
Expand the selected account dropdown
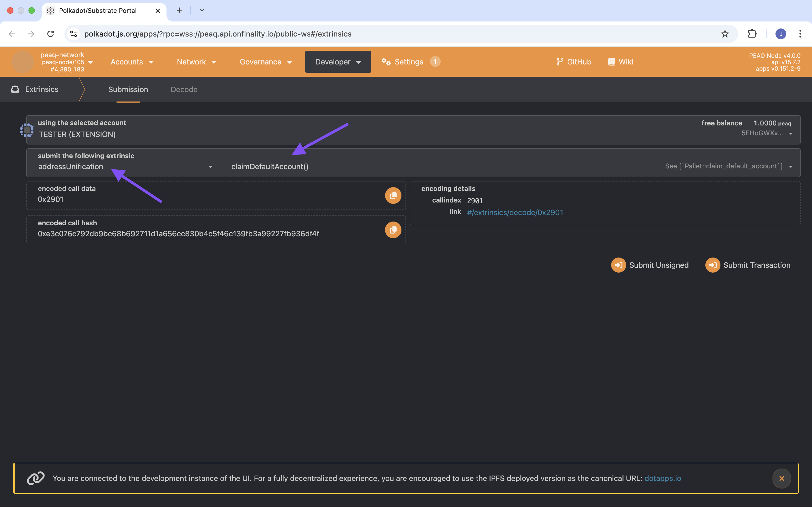tap(791, 134)
